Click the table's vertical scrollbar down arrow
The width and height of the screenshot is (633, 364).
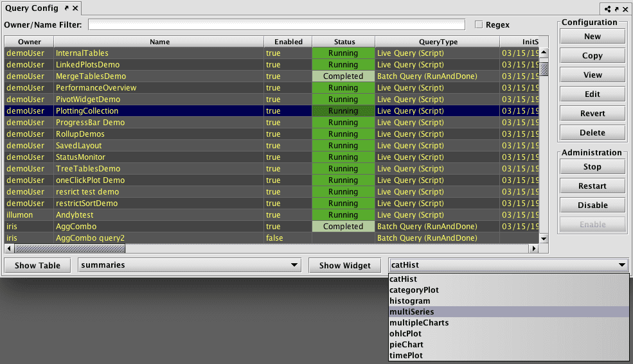(x=544, y=238)
